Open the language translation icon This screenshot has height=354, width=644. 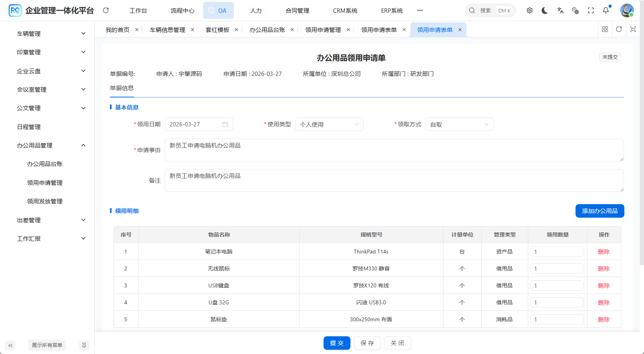(560, 10)
